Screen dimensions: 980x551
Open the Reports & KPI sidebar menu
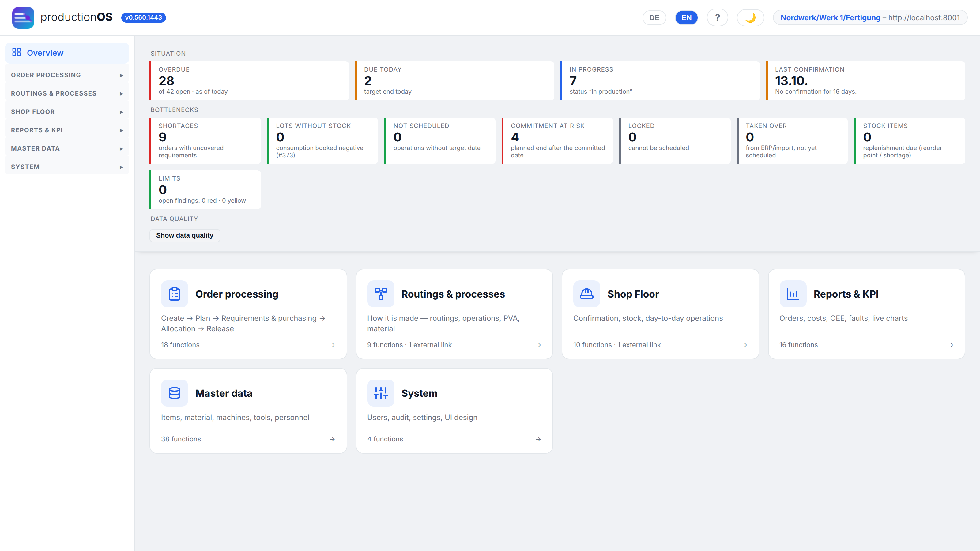67,130
